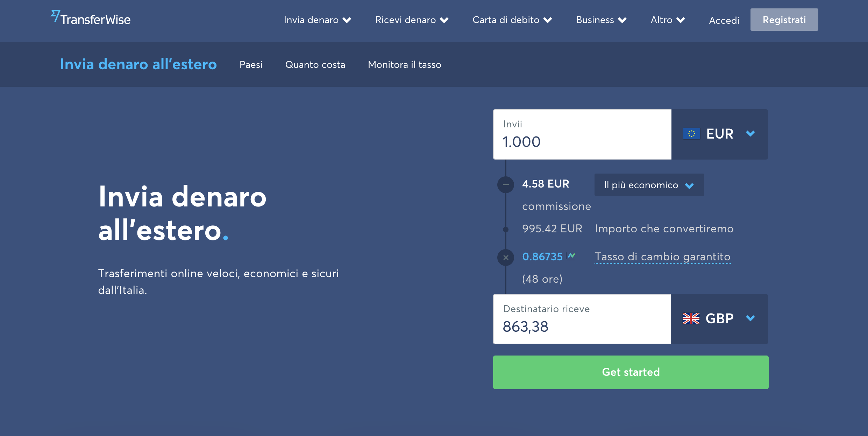Click the UK flag icon

[x=691, y=318]
